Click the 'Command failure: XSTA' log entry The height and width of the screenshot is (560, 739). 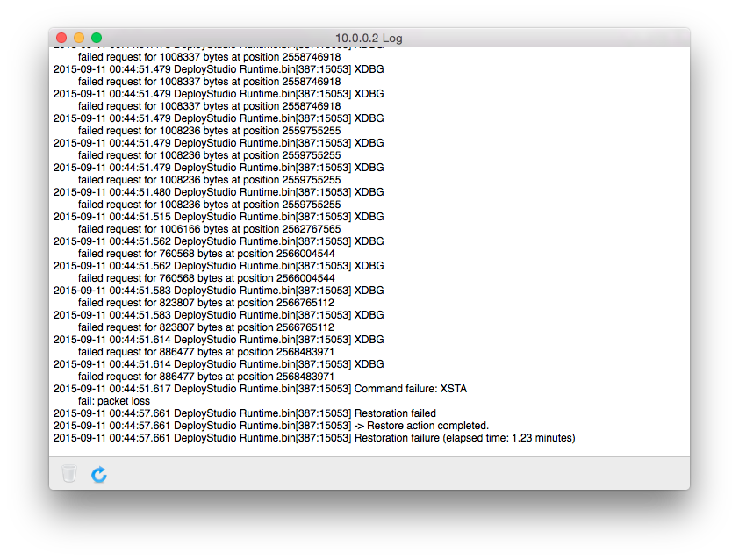(260, 389)
